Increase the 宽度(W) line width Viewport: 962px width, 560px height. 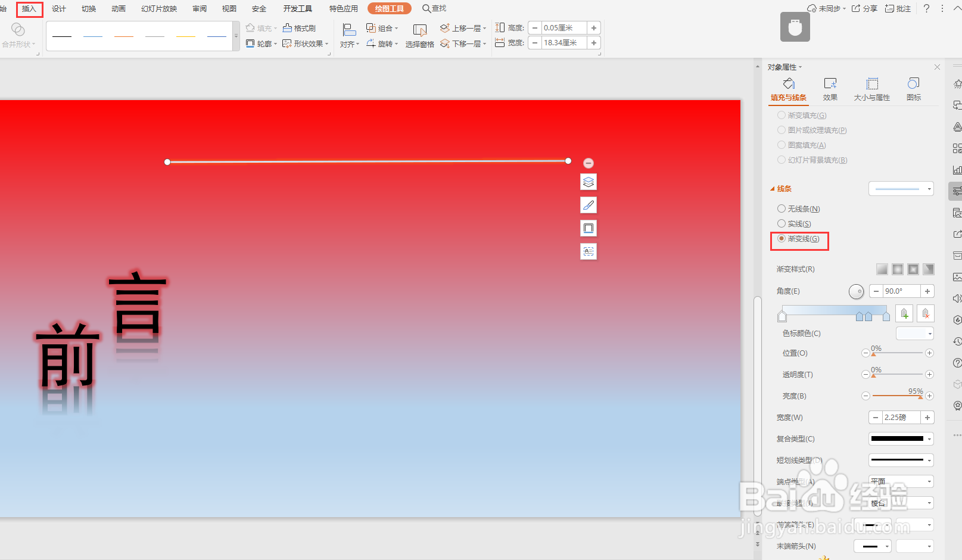tap(927, 418)
